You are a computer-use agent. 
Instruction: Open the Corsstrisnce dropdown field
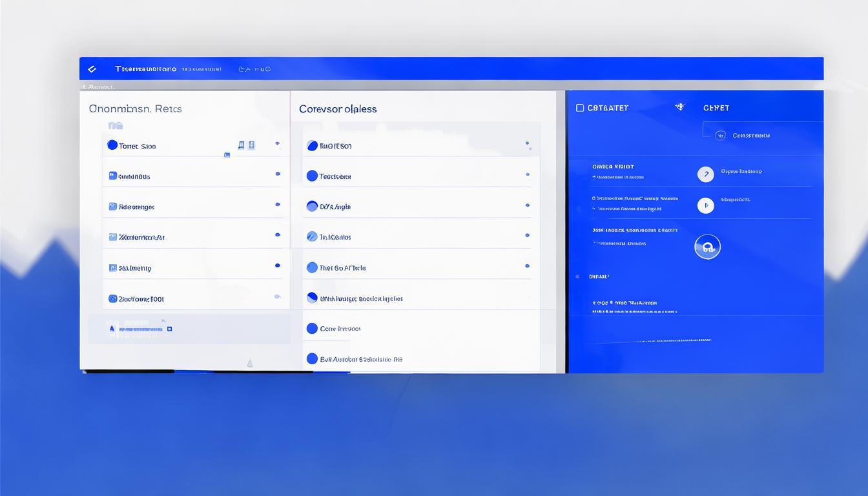[762, 136]
